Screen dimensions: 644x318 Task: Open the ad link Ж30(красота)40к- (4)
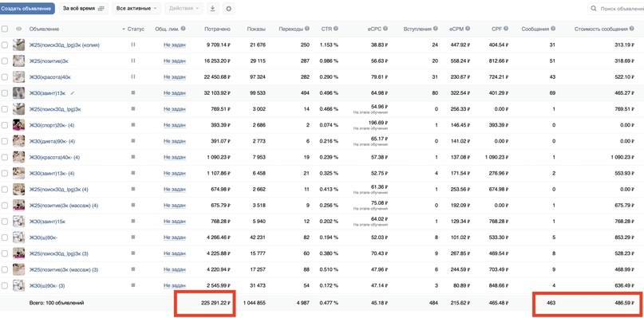54,157
